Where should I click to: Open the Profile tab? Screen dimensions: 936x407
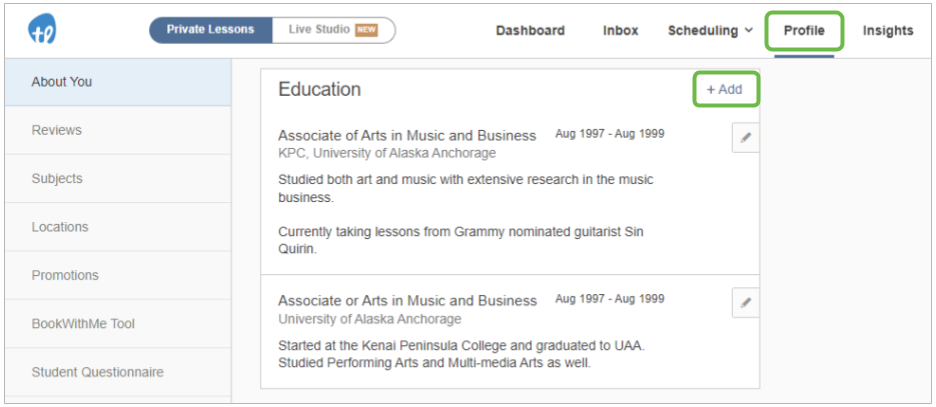point(804,30)
